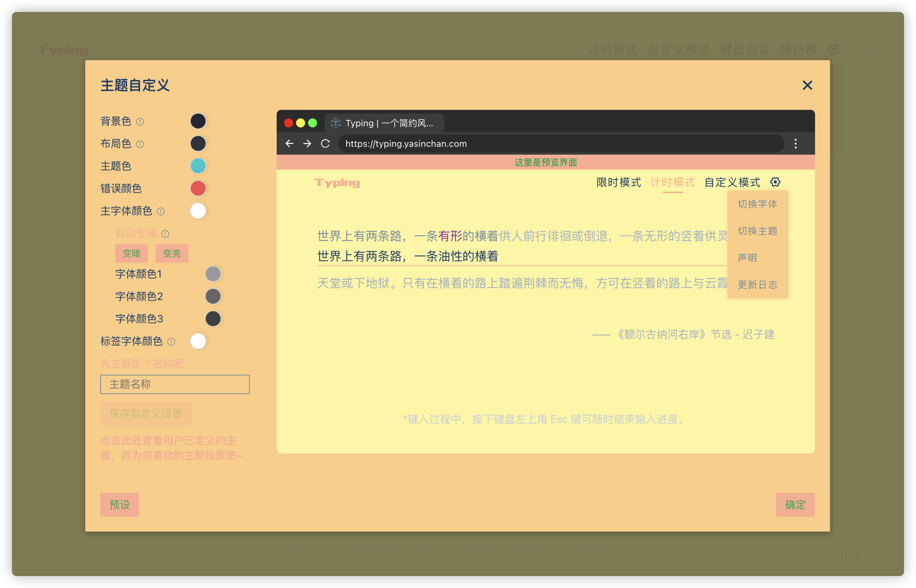Open the 字体颜色1 swatch
This screenshot has height=588, width=916.
213,274
